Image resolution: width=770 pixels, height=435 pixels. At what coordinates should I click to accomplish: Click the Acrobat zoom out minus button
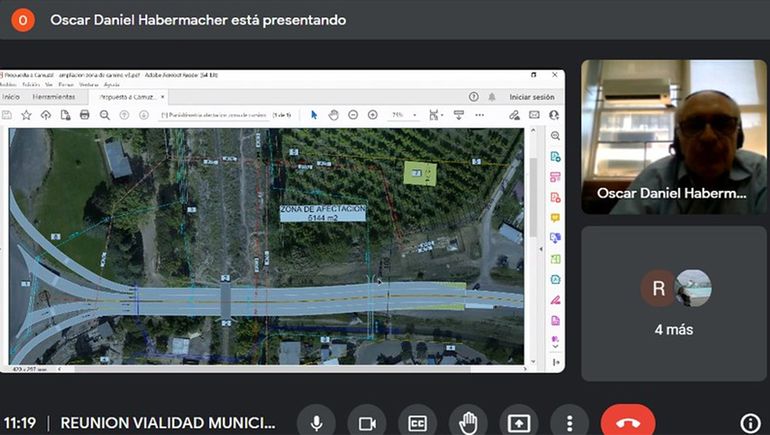click(353, 115)
